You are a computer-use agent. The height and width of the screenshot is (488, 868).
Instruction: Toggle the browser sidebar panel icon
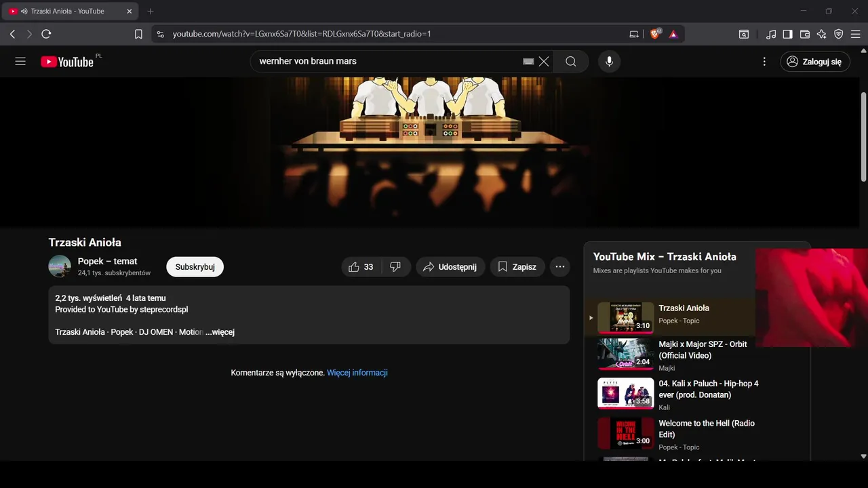[x=787, y=34]
